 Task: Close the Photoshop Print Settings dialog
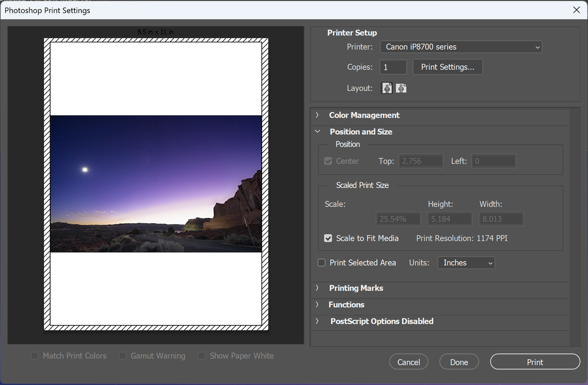click(576, 10)
